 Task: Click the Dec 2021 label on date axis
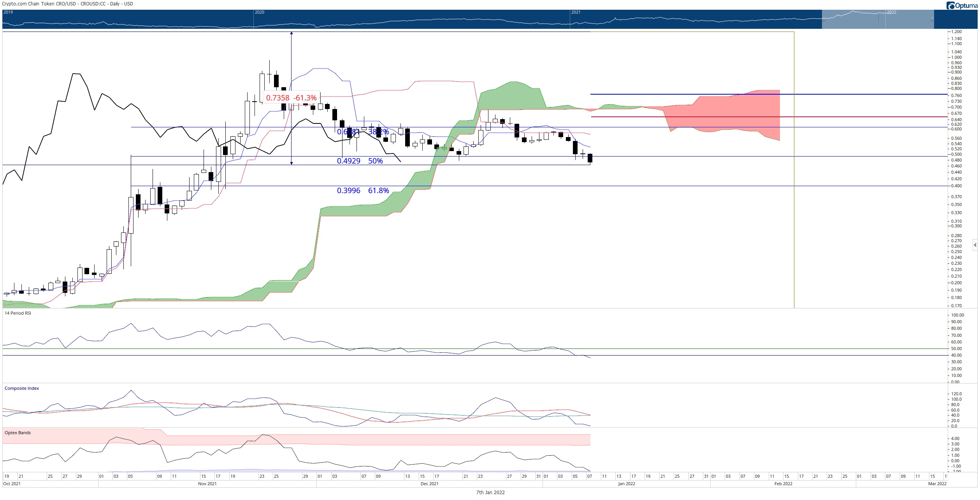point(429,484)
